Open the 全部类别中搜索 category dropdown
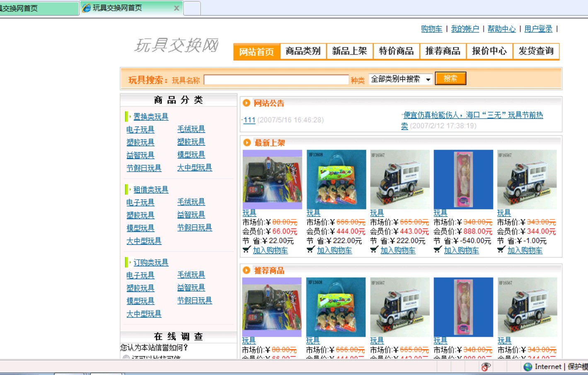The image size is (588, 375). pyautogui.click(x=400, y=79)
